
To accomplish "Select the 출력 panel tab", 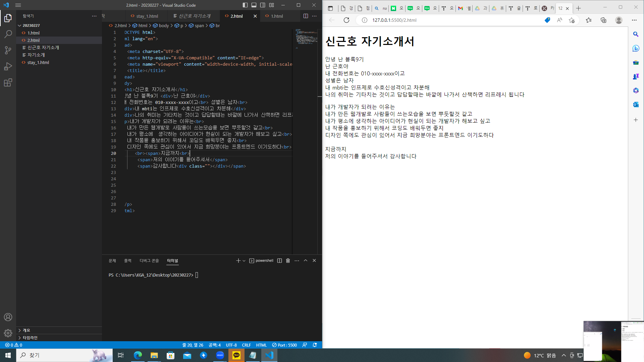I will 127,260.
